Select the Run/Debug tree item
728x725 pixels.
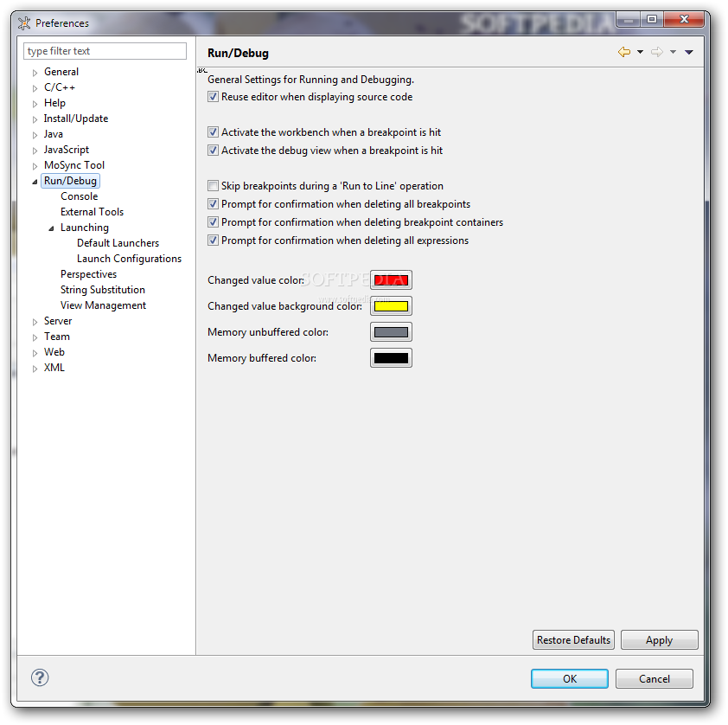point(70,181)
